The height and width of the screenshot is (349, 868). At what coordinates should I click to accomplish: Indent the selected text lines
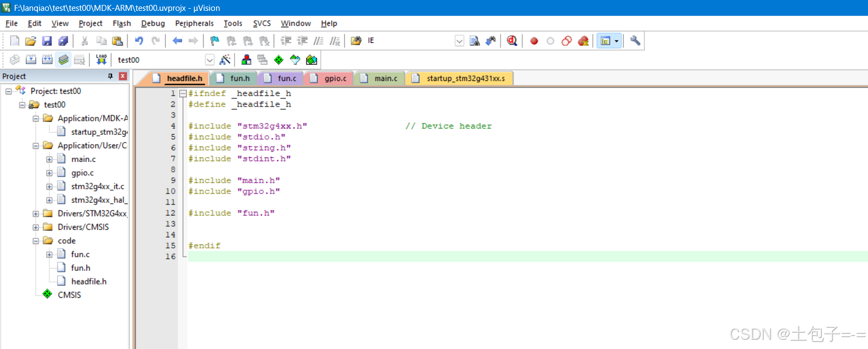[286, 41]
